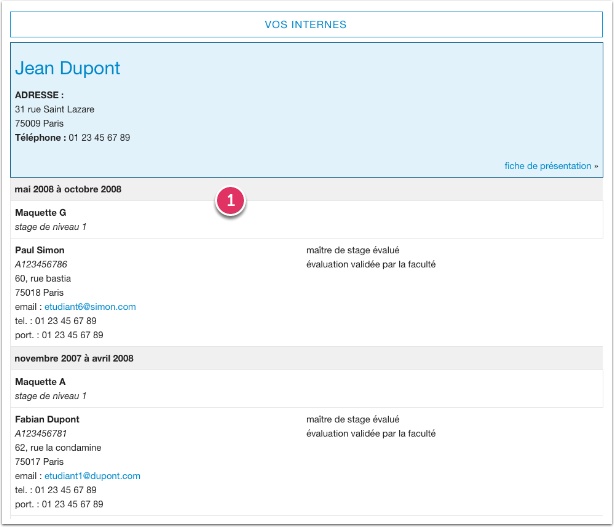Click the Maquette G title
Screen dimensions: 614x527
(x=41, y=212)
